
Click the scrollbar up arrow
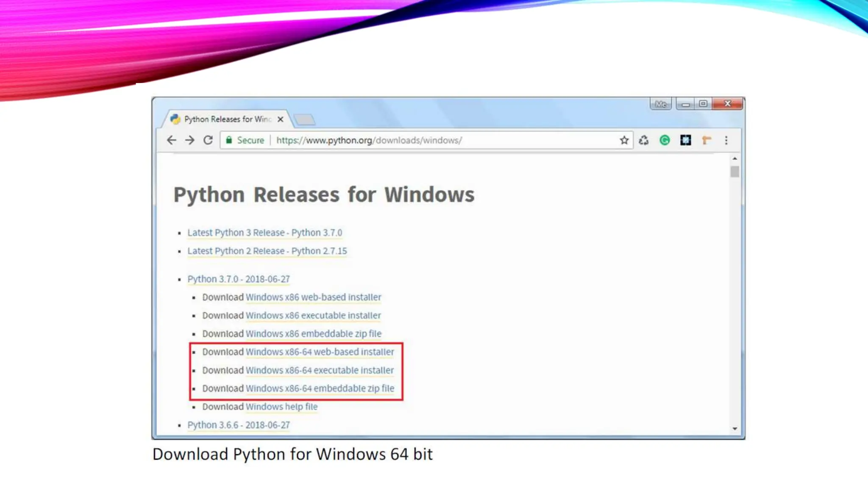tap(734, 158)
